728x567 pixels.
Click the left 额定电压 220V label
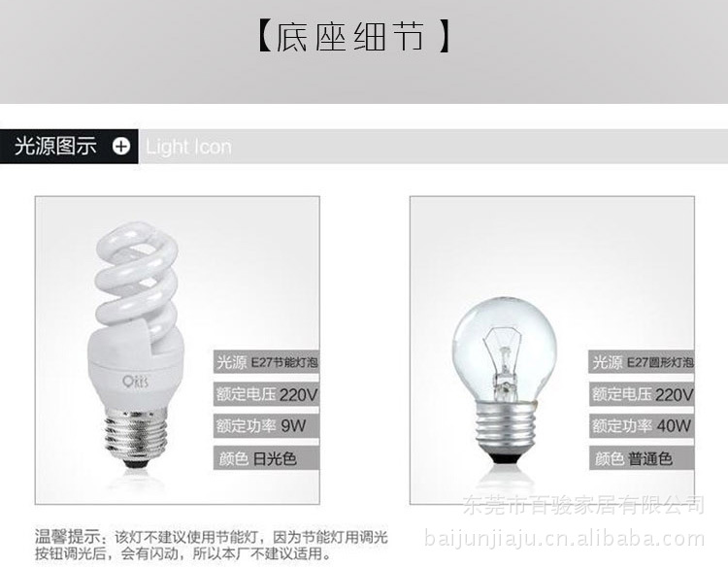tap(267, 395)
